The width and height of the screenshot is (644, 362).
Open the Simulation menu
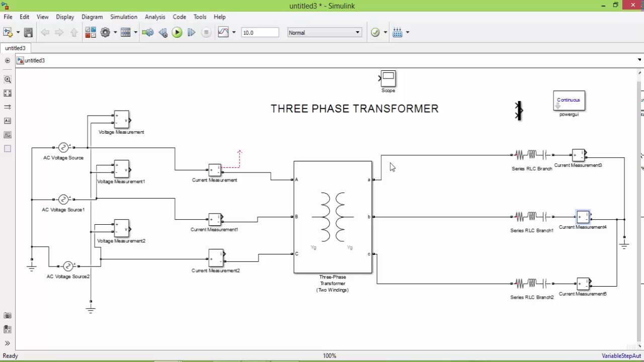point(124,17)
